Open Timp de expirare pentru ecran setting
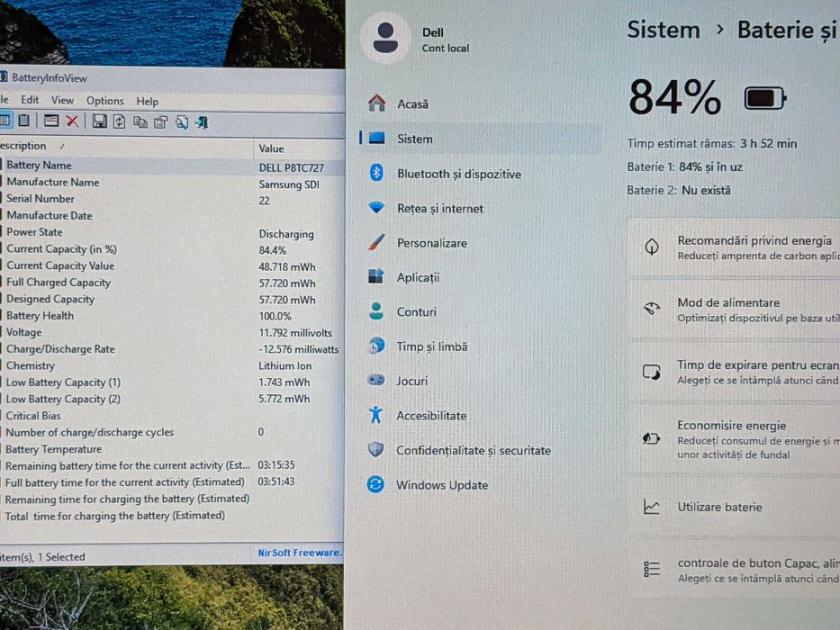The height and width of the screenshot is (630, 840). coord(734,372)
